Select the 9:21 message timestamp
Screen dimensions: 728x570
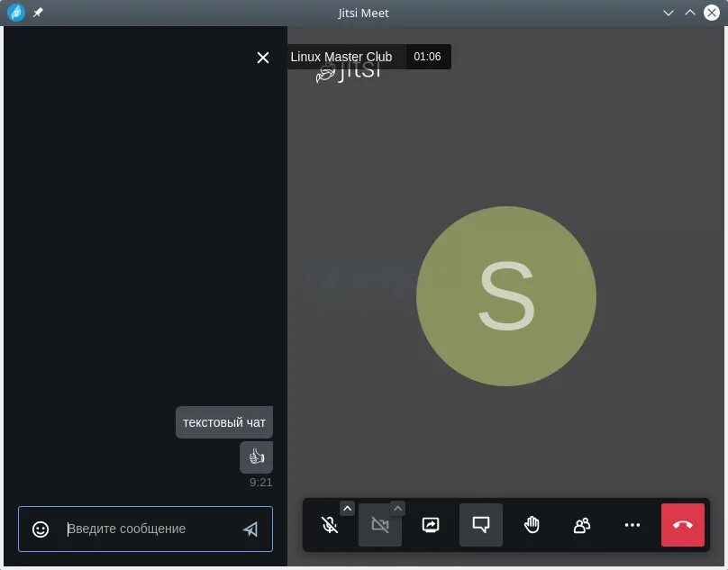[x=261, y=483]
